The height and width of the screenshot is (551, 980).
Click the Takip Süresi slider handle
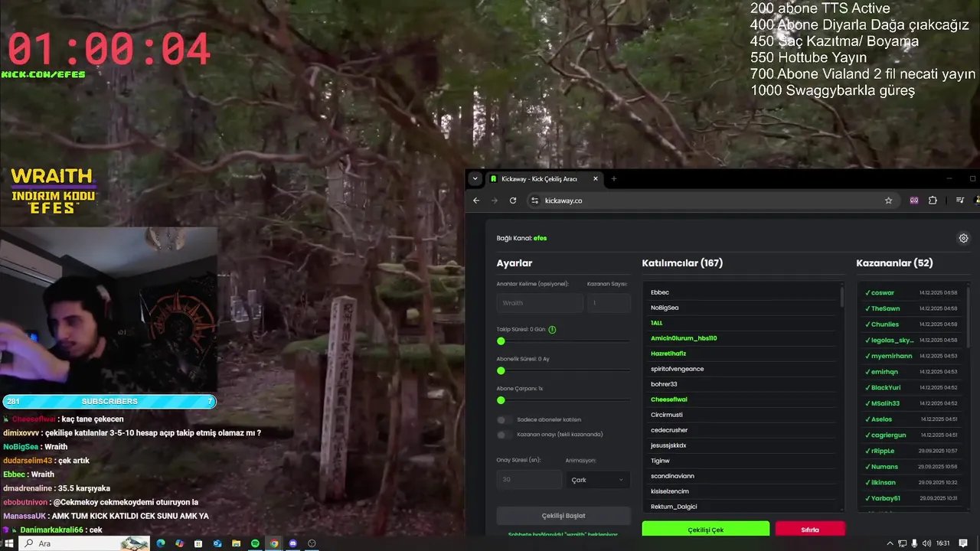pyautogui.click(x=501, y=341)
